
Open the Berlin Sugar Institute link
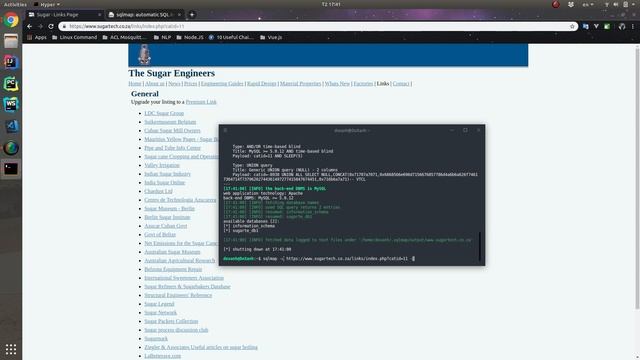tap(167, 217)
